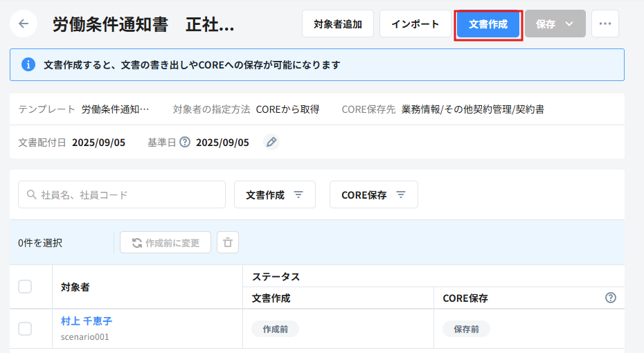This screenshot has width=644, height=353.
Task: Click the trash delete icon
Action: click(228, 243)
